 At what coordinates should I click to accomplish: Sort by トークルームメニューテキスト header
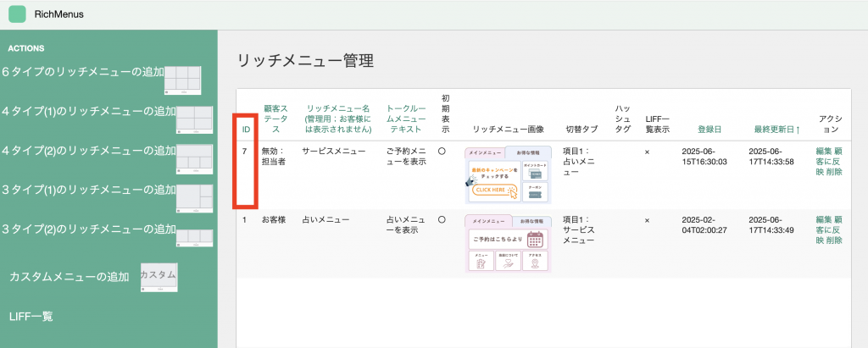(406, 119)
